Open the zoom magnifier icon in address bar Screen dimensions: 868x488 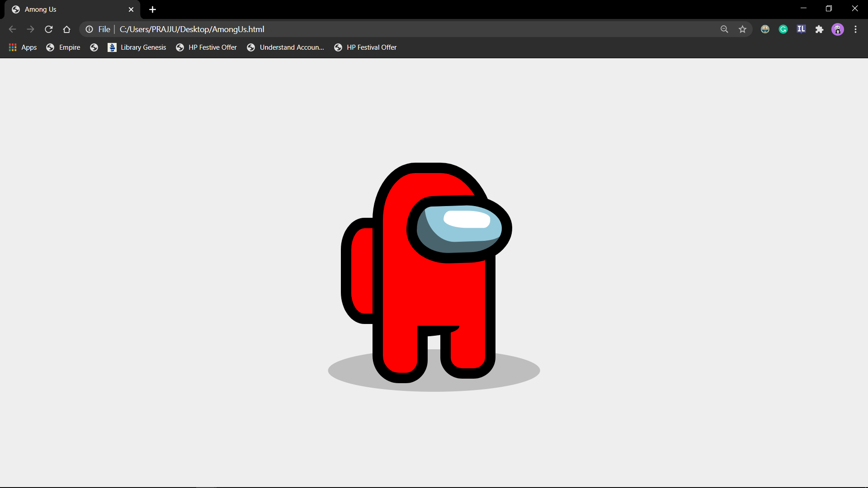click(x=724, y=29)
